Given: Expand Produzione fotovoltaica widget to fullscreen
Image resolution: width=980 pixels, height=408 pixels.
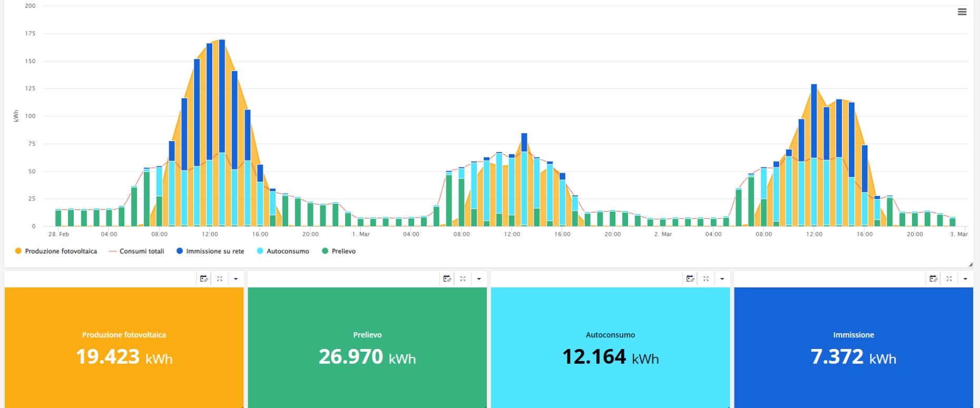Looking at the screenshot, I should click(x=220, y=278).
